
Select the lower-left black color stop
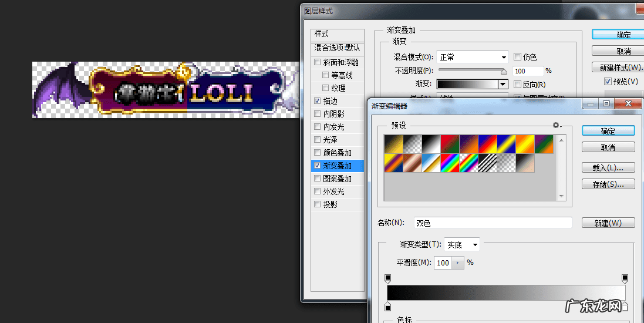point(387,307)
